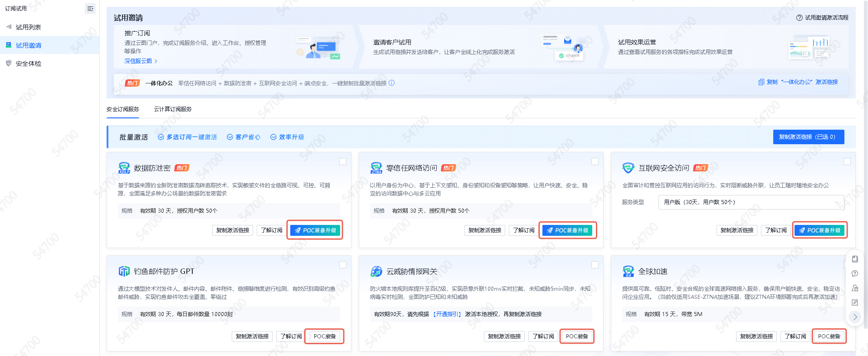
Task: Expand the floating toolbar arrow button
Action: (855, 317)
